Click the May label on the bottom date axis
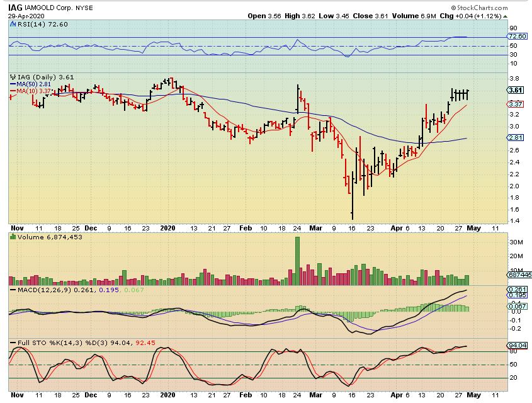The width and height of the screenshot is (532, 403). (473, 395)
